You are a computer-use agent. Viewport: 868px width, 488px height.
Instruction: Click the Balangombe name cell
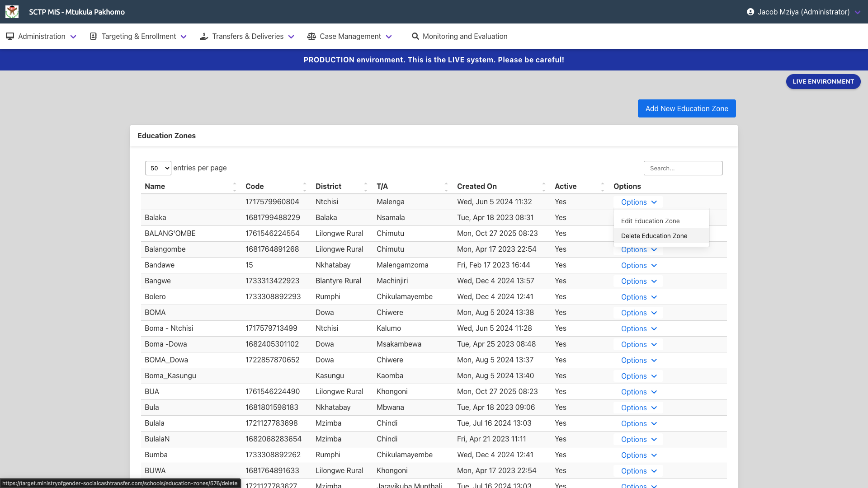pyautogui.click(x=165, y=249)
